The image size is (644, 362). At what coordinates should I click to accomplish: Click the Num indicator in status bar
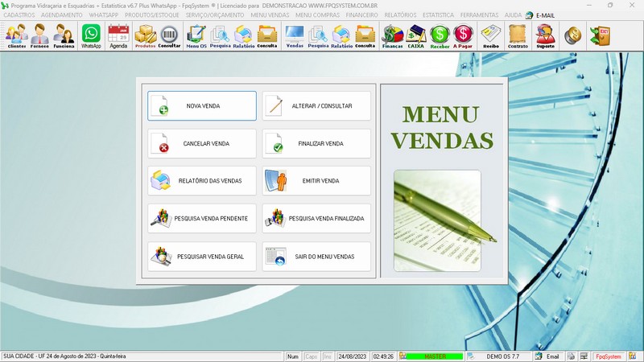(x=293, y=356)
